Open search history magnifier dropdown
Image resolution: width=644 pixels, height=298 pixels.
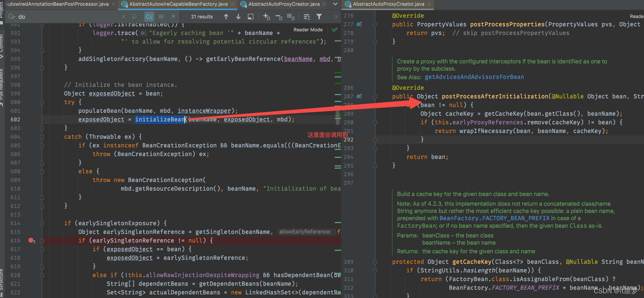[x=12, y=17]
